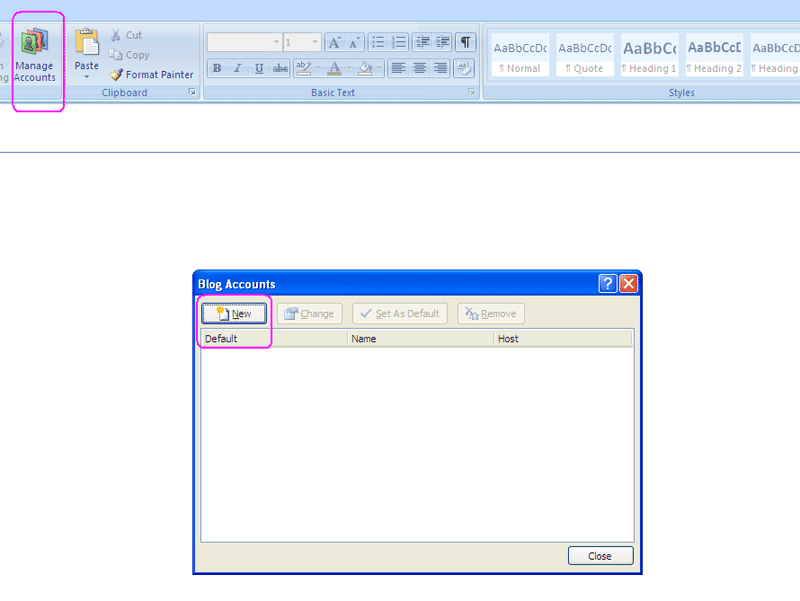
Task: Click Set As Default button
Action: coord(400,313)
